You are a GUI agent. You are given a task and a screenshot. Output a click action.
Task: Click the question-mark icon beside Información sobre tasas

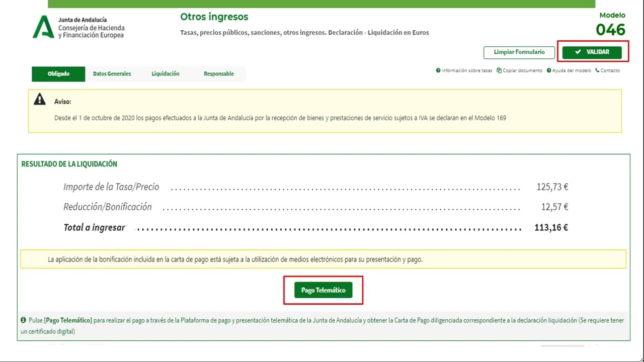click(x=438, y=70)
